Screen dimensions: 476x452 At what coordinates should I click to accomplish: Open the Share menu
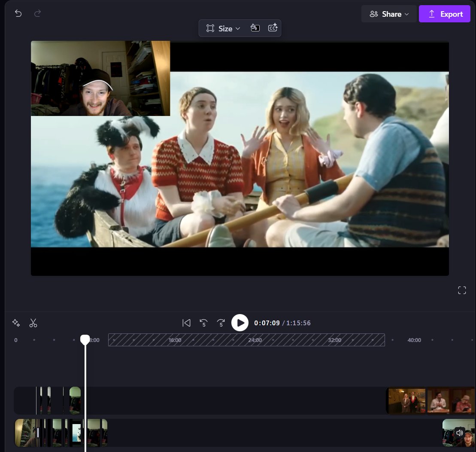point(389,14)
